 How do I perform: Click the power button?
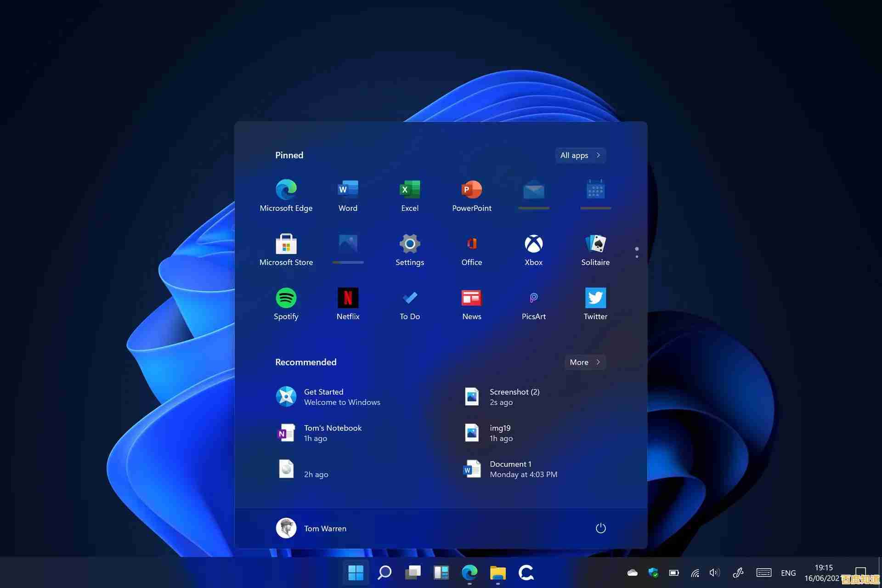(x=600, y=528)
